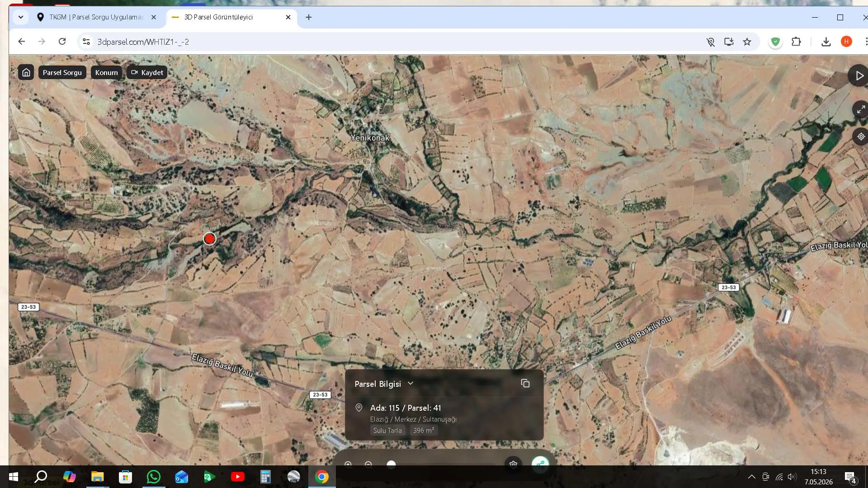Open the browser tab search dropdown
Viewport: 868px width, 488px height.
21,17
